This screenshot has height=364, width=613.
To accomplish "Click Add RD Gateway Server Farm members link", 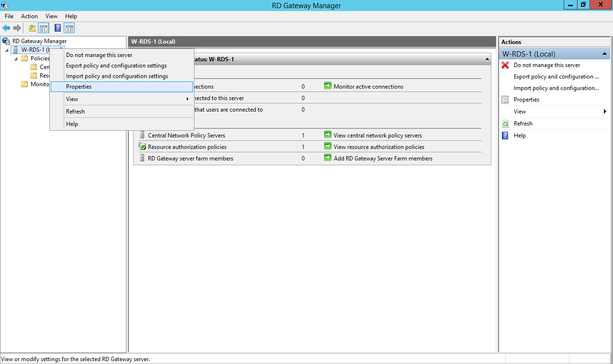I will point(383,159).
